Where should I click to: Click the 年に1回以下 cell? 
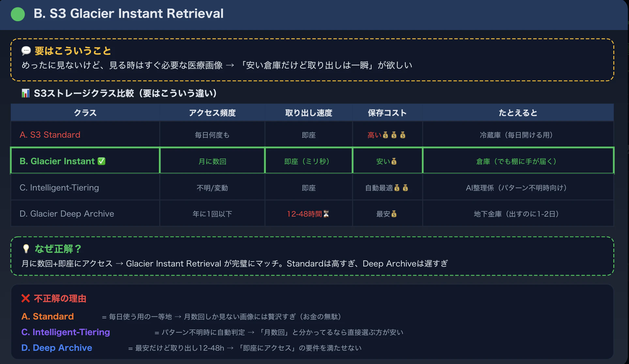(x=212, y=214)
